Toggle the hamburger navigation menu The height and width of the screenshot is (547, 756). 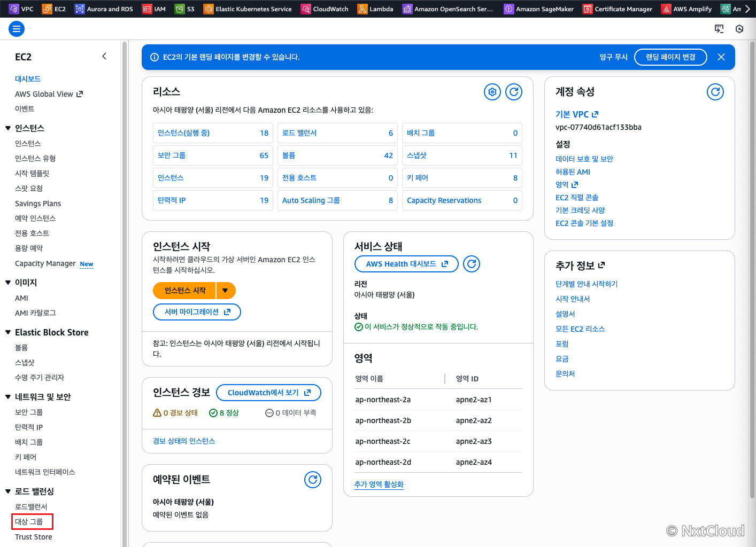click(17, 29)
